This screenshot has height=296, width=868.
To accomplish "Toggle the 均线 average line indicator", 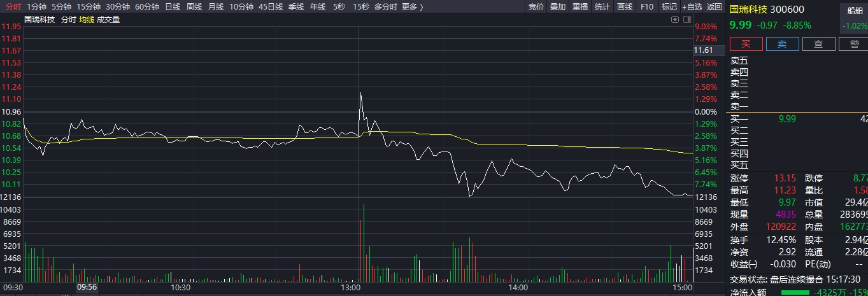I will click(87, 20).
